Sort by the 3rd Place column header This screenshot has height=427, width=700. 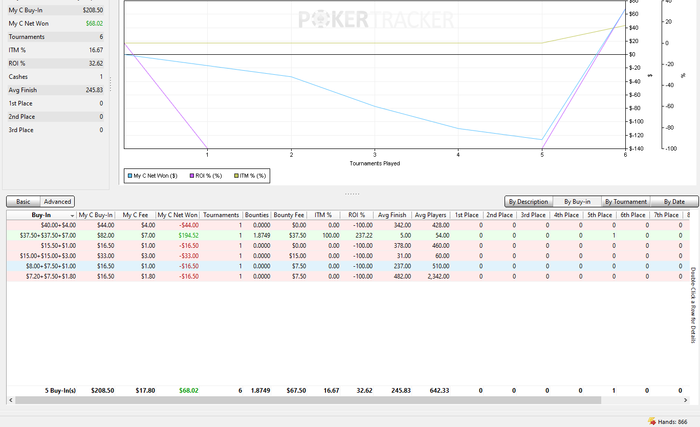pyautogui.click(x=533, y=215)
